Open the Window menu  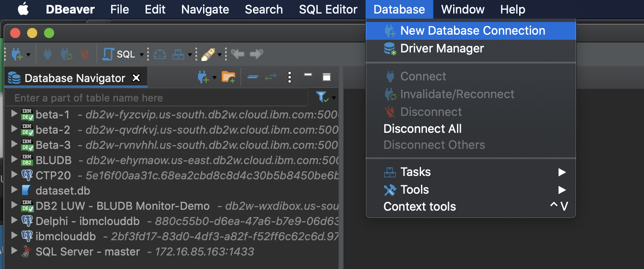click(462, 9)
